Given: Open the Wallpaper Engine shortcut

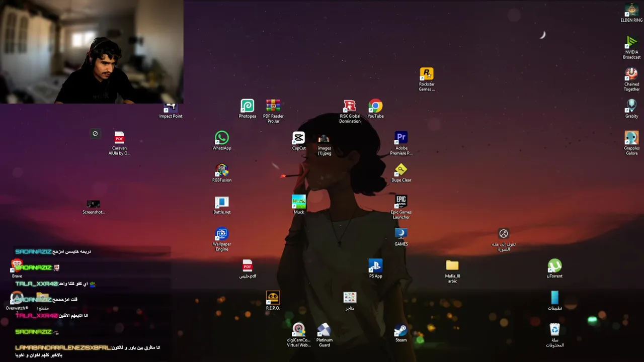Looking at the screenshot, I should [x=222, y=239].
